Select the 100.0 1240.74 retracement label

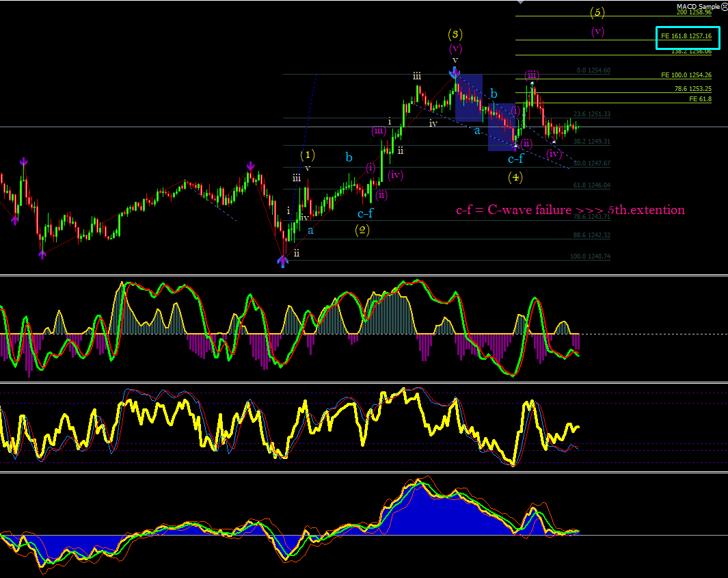click(x=590, y=257)
